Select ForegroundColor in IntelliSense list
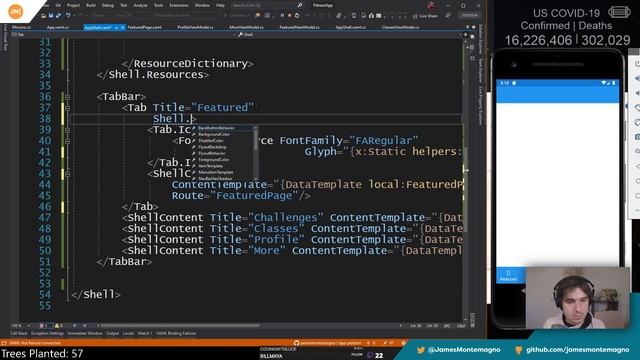This screenshot has height=360, width=640. pos(222,160)
